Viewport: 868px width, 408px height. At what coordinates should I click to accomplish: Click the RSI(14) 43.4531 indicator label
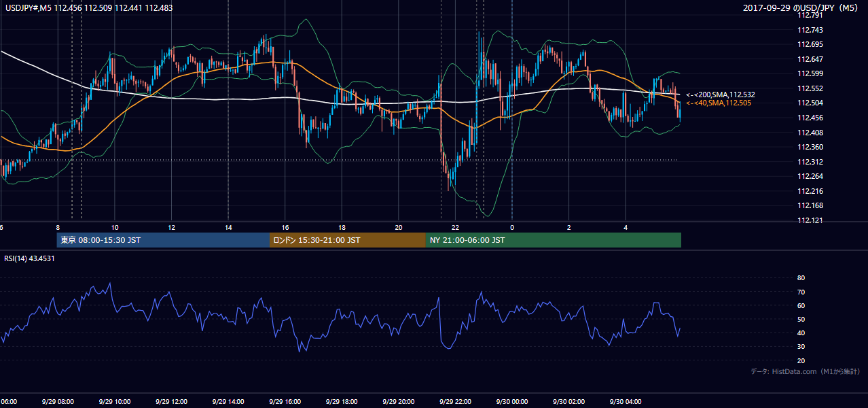(29, 258)
